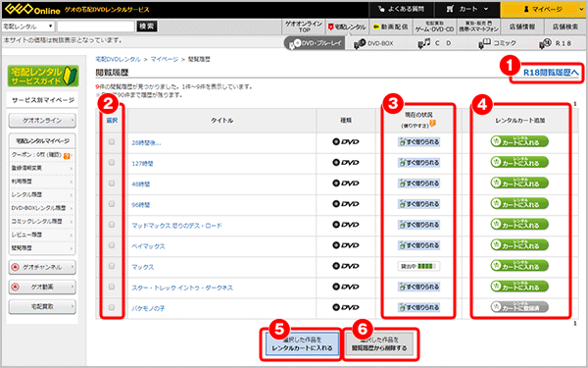Open the 宅配買取 sidebar button

click(x=42, y=306)
